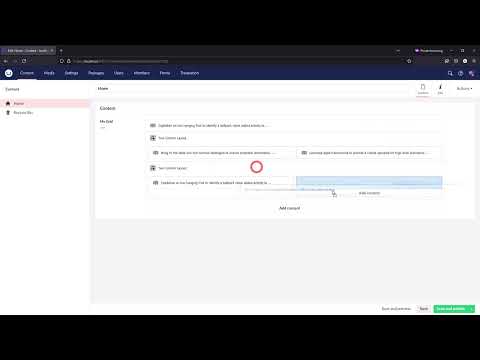Expand the Actions dropdown
The height and width of the screenshot is (360, 480).
464,89
